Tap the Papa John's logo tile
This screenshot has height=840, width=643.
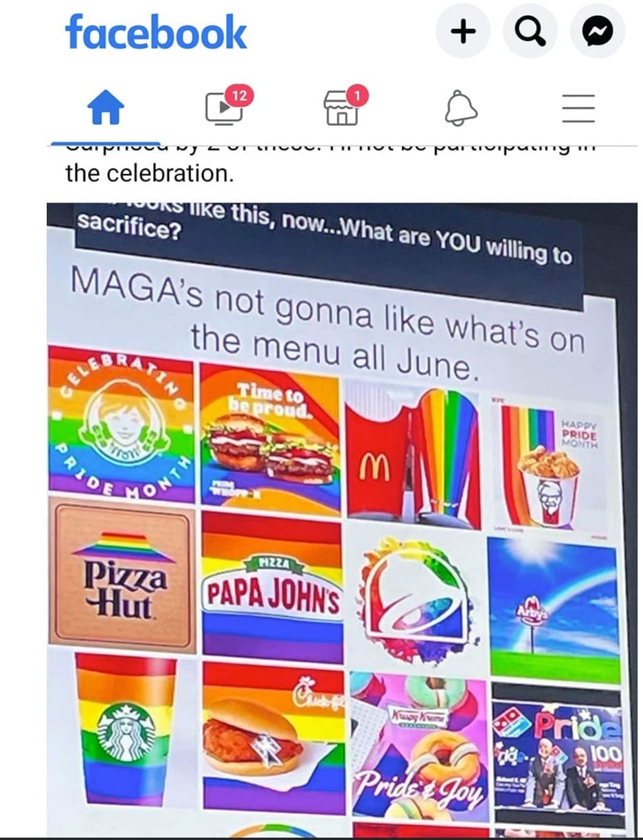click(271, 587)
